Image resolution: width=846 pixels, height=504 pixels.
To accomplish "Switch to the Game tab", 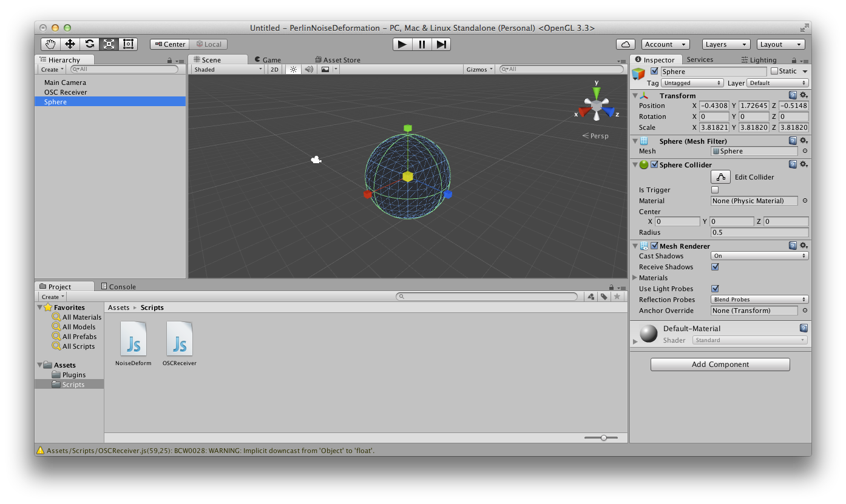I will [267, 60].
